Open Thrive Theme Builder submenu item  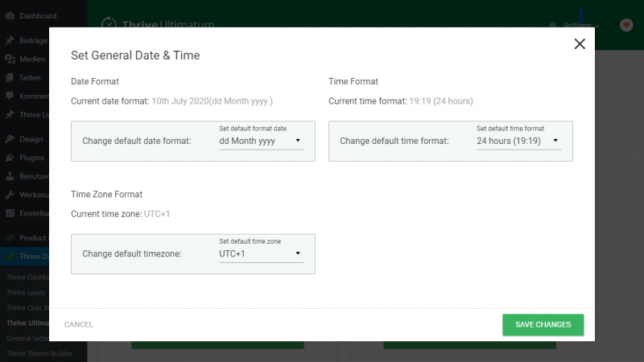pos(40,354)
